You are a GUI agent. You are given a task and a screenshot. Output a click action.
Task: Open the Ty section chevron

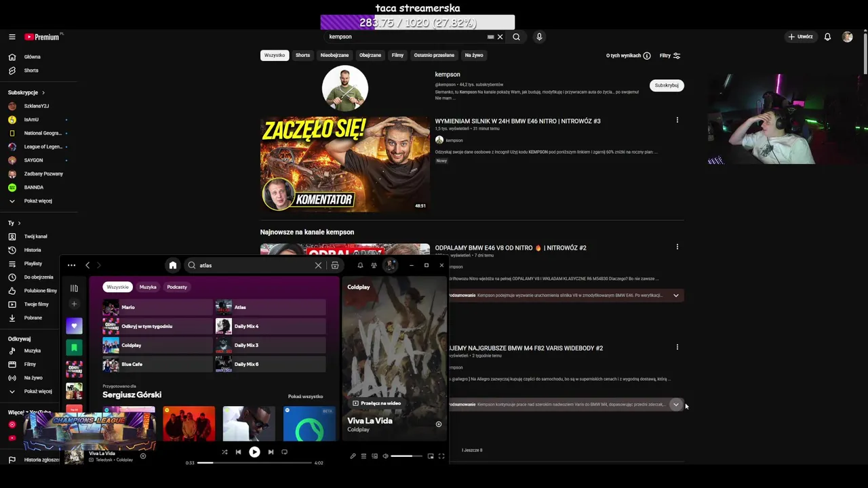click(x=19, y=223)
